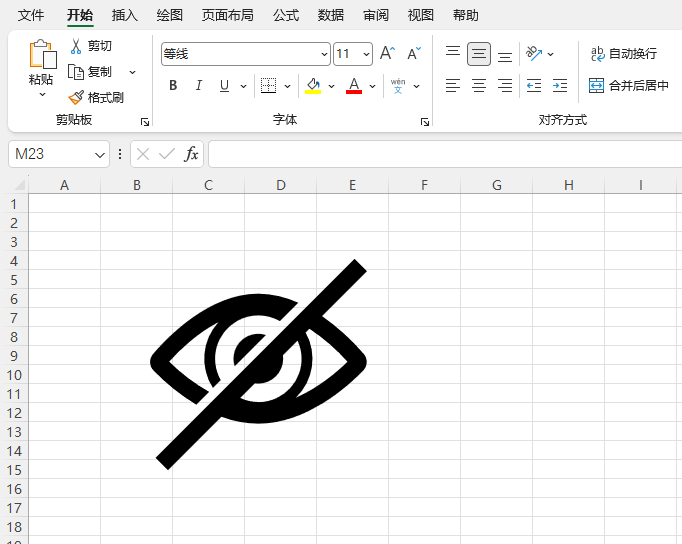Center cell text horizontally
The image size is (682, 544).
pos(479,86)
